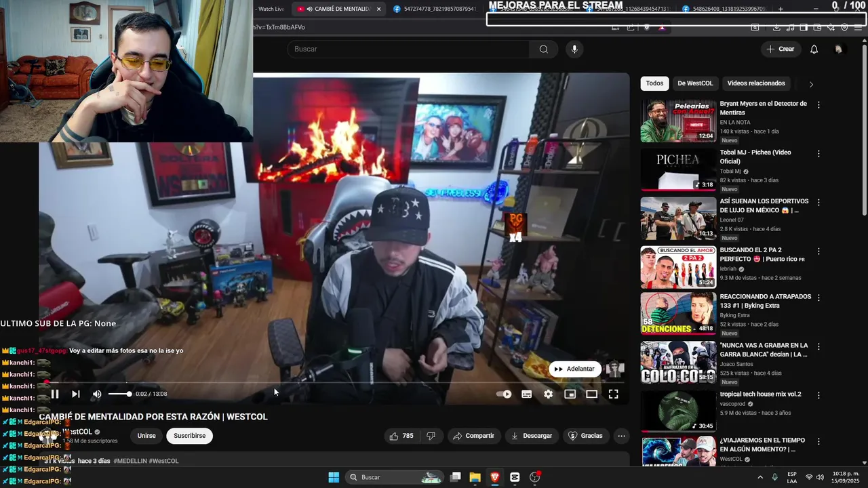Image resolution: width=868 pixels, height=488 pixels.
Task: Open the Windows Start menu
Action: click(334, 477)
